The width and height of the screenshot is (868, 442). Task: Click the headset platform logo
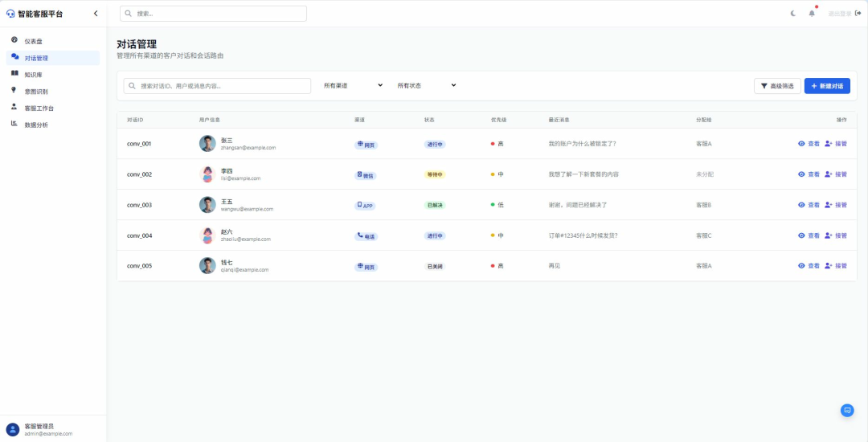tap(10, 14)
